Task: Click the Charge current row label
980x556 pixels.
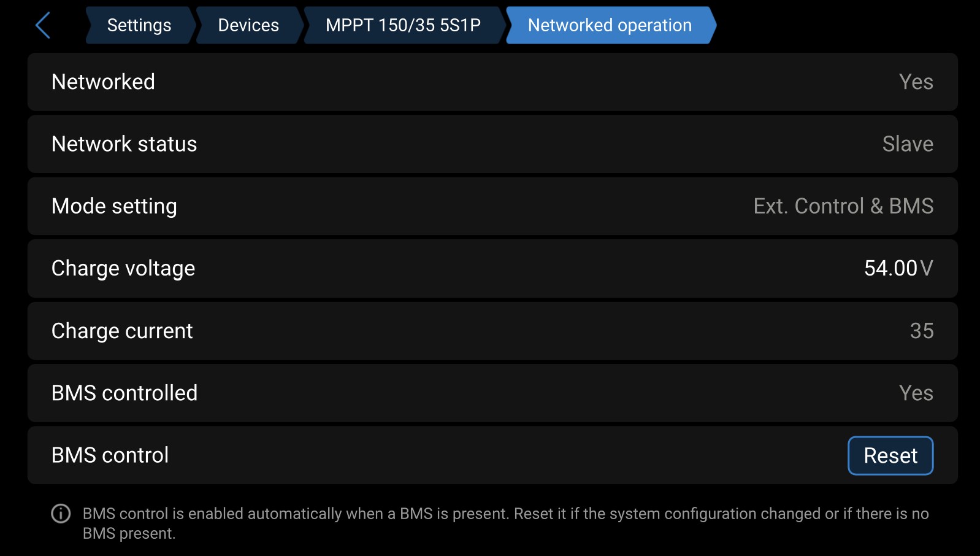Action: 122,331
